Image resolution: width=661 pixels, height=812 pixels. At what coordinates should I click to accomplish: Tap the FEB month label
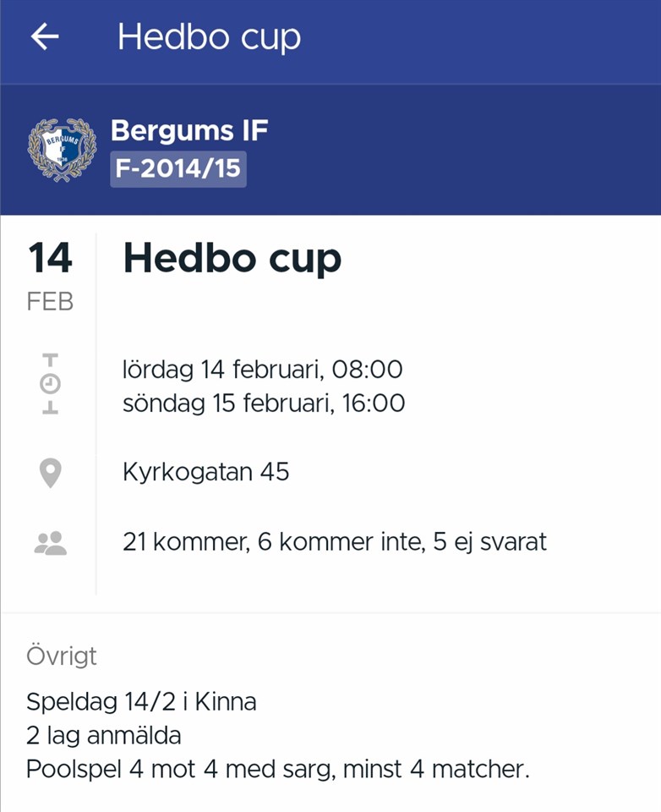pyautogui.click(x=51, y=301)
